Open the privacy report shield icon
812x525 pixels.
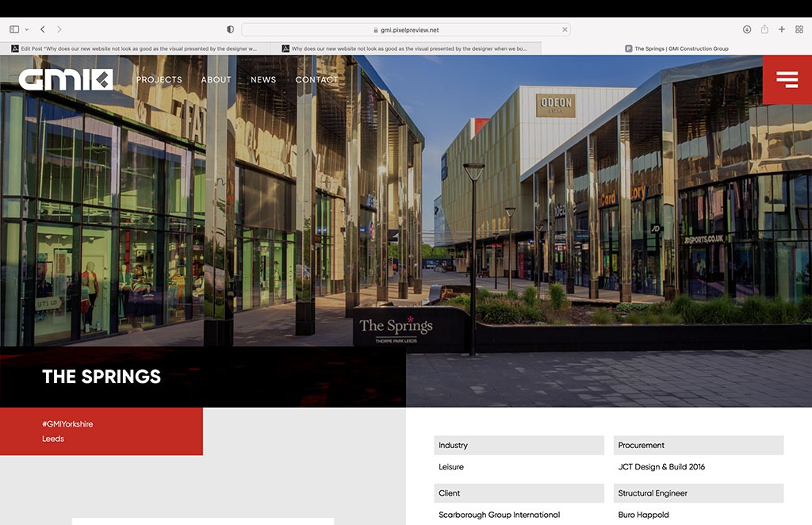(231, 29)
